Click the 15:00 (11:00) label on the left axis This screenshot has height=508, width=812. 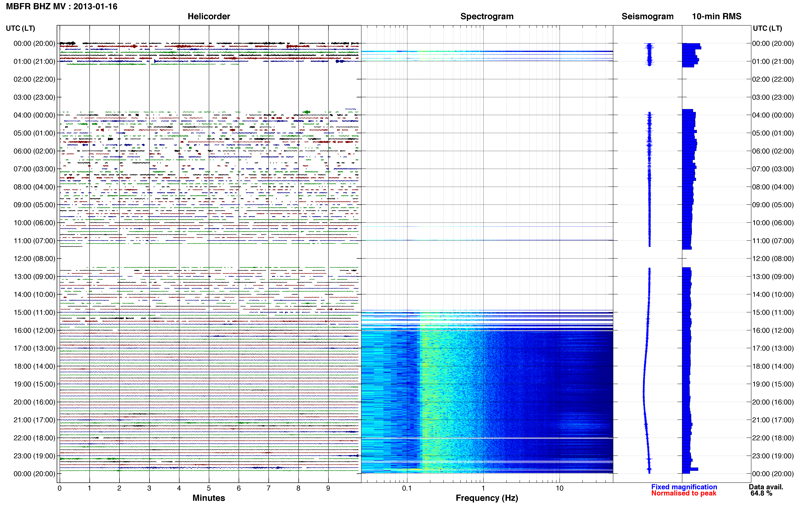tap(34, 312)
